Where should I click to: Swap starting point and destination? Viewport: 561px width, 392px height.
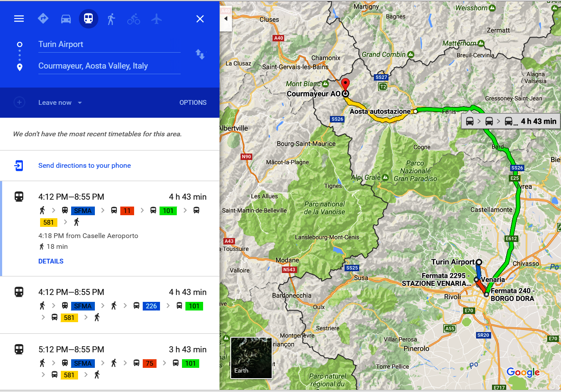coord(200,54)
